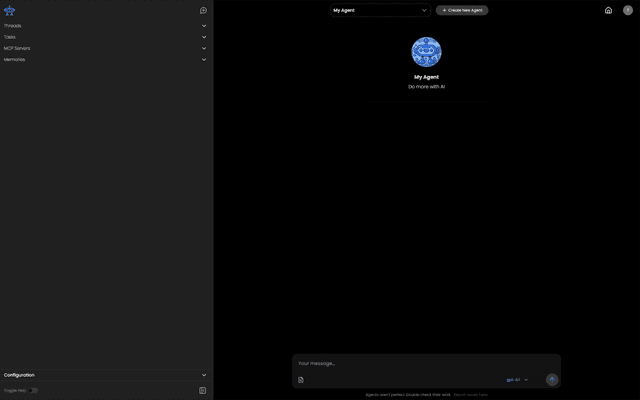Expand the Tasks section

(204, 37)
